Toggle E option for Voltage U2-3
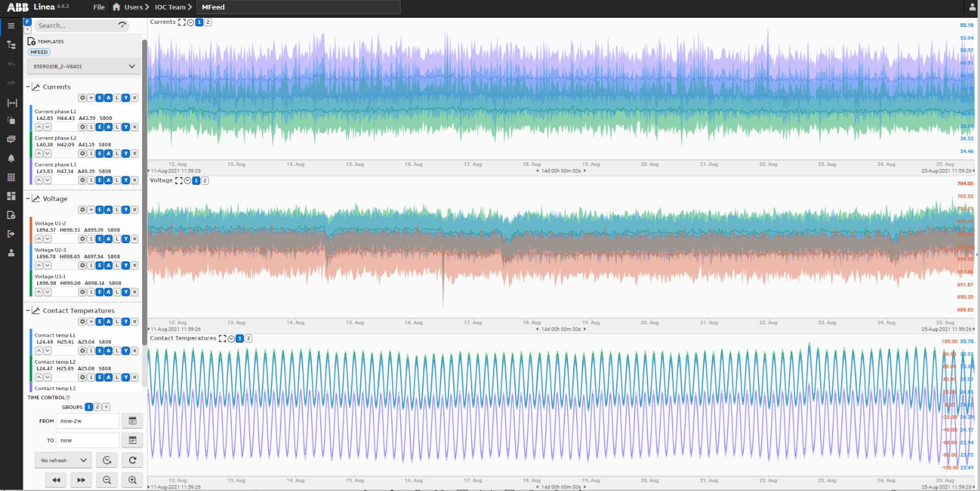The width and height of the screenshot is (980, 491). (99, 266)
